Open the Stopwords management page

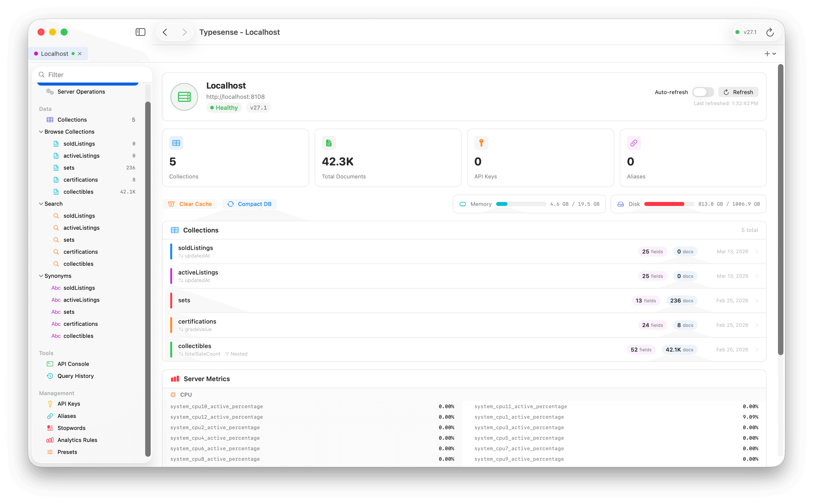point(71,428)
